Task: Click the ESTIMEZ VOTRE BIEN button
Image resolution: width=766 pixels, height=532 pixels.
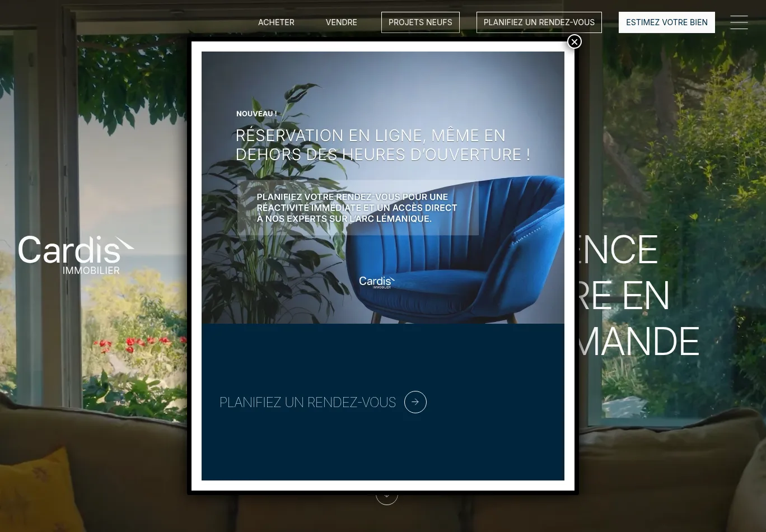Action: point(667,22)
